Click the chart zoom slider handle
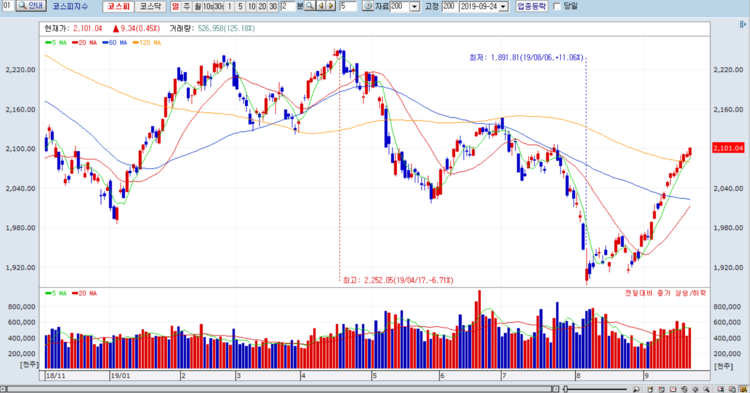The height and width of the screenshot is (393, 750). tap(565, 389)
